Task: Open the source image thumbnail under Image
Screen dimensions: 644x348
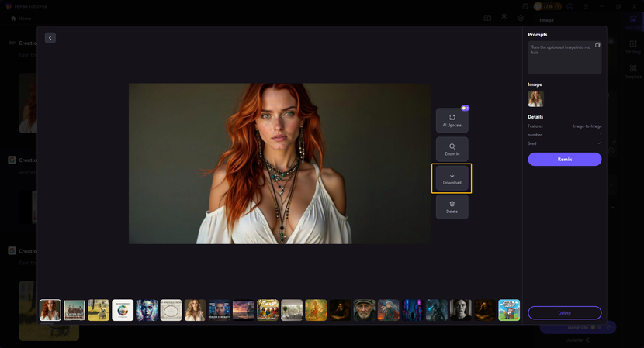Action: coord(535,98)
